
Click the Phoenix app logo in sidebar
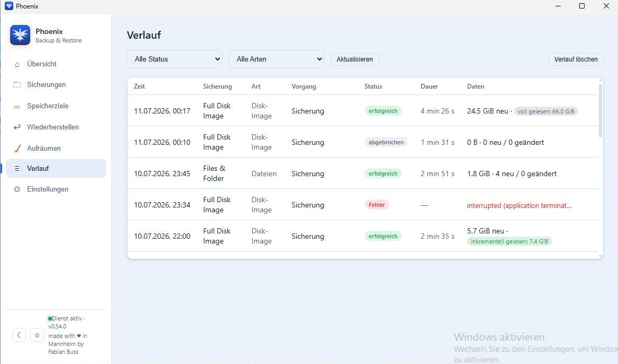pyautogui.click(x=20, y=35)
